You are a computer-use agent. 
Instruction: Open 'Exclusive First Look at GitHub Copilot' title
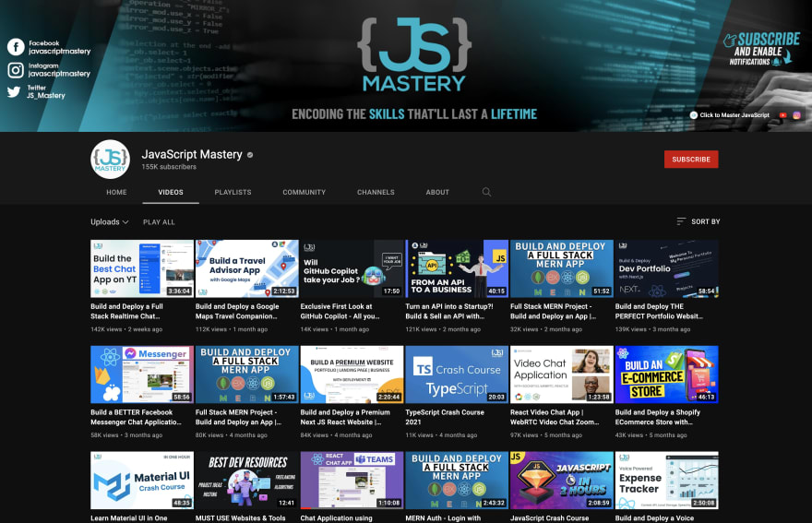coord(340,311)
